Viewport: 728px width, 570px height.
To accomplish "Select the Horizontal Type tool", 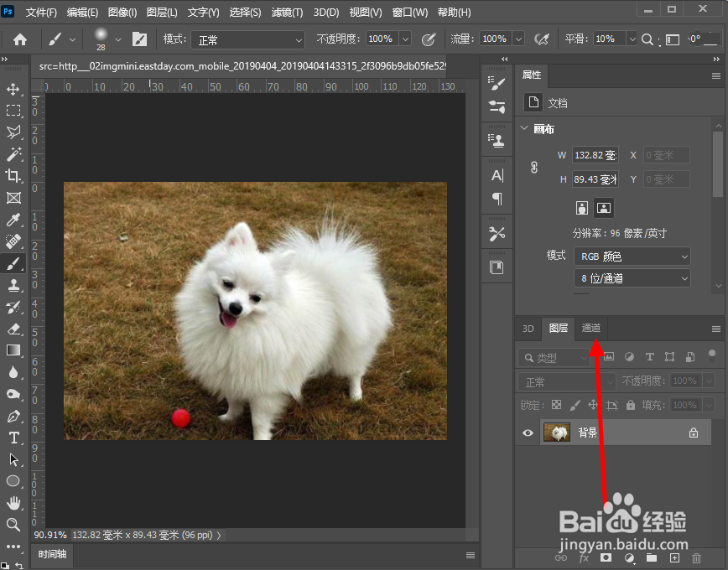I will pos(13,438).
